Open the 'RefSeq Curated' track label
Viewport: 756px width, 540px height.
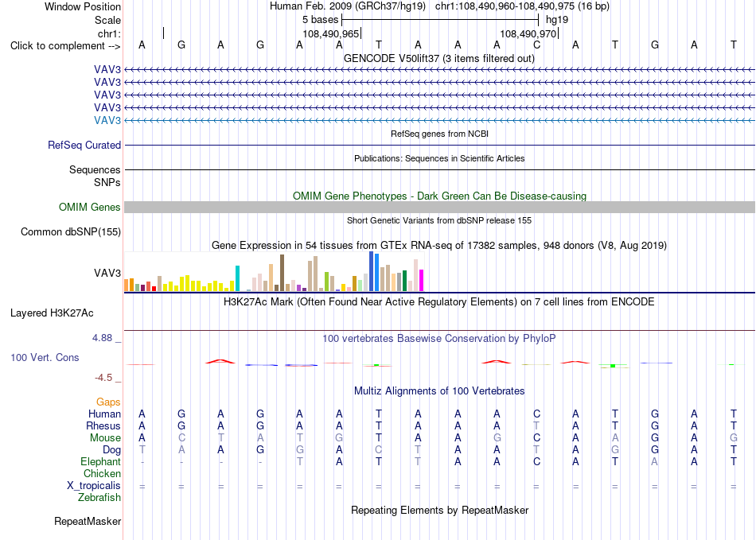click(84, 145)
